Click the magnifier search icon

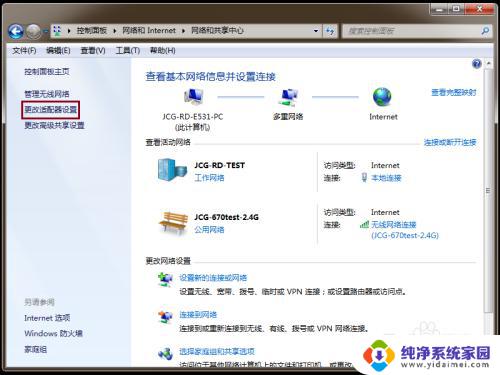click(485, 31)
